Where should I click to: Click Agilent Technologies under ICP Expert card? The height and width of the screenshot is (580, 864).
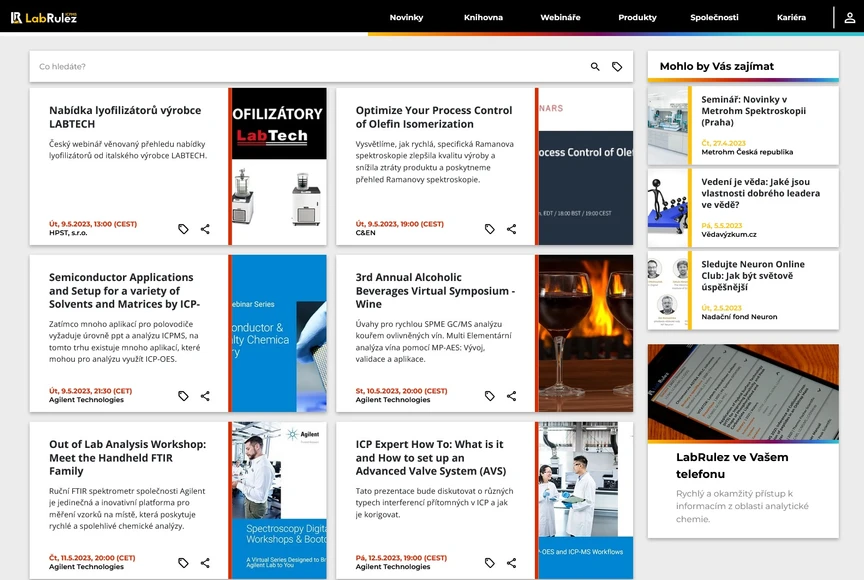(392, 567)
